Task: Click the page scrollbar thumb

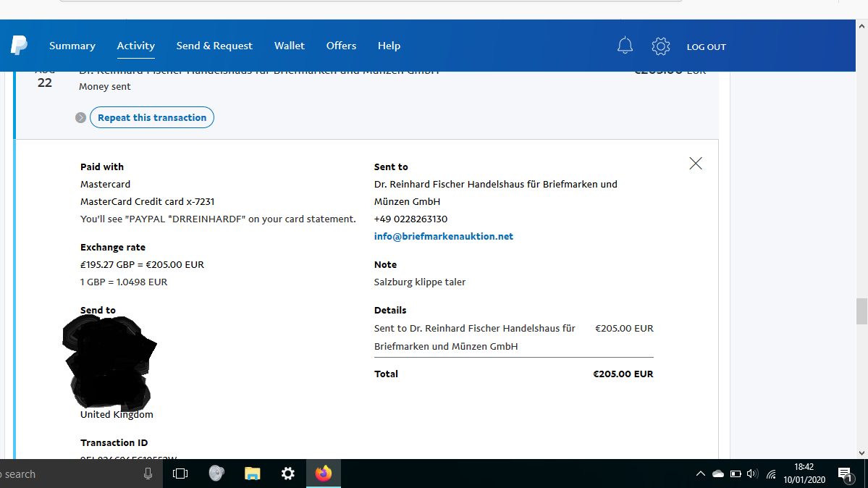Action: pyautogui.click(x=861, y=311)
